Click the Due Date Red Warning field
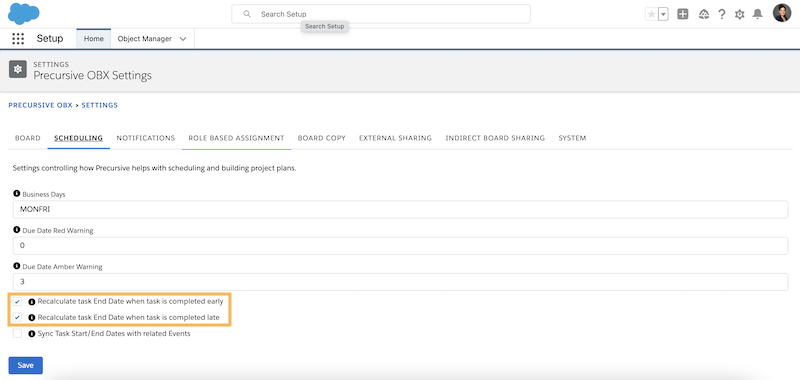The image size is (800, 380). click(401, 245)
